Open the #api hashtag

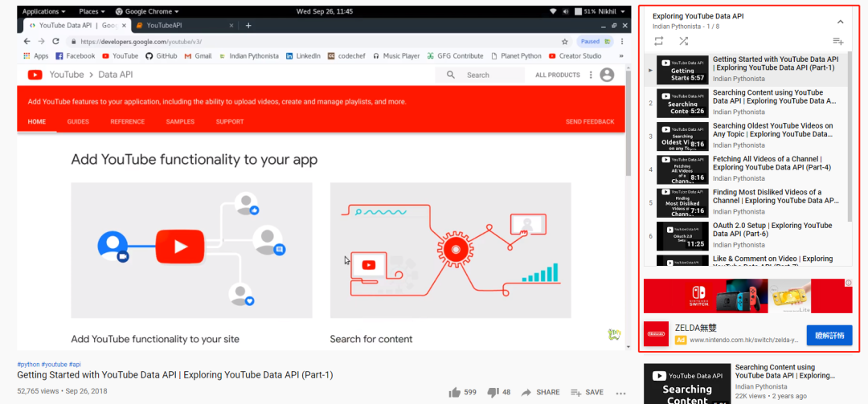[x=76, y=365]
